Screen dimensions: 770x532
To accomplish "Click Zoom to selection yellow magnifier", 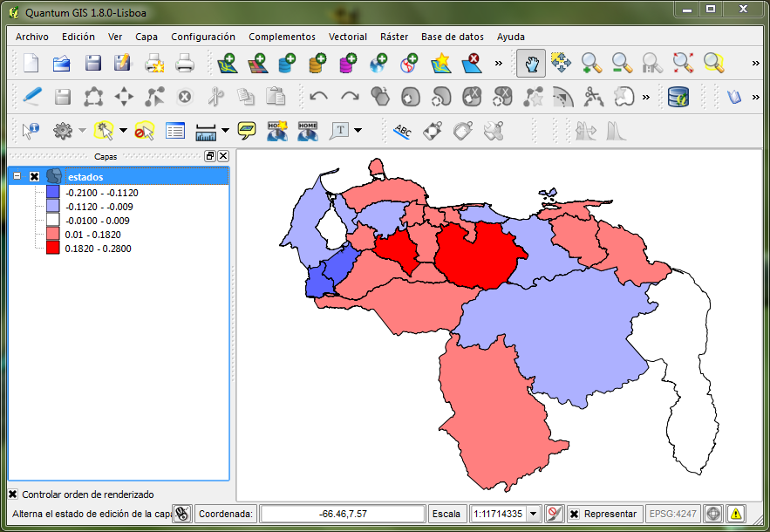I will (713, 64).
